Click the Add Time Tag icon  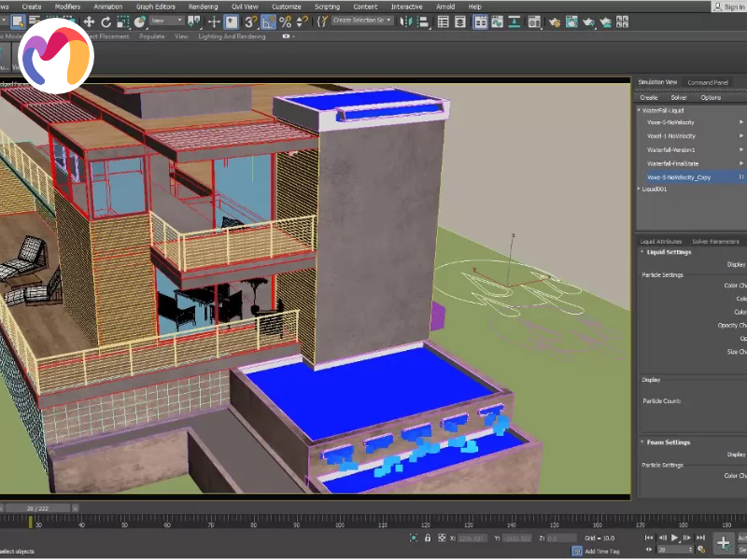pos(577,551)
